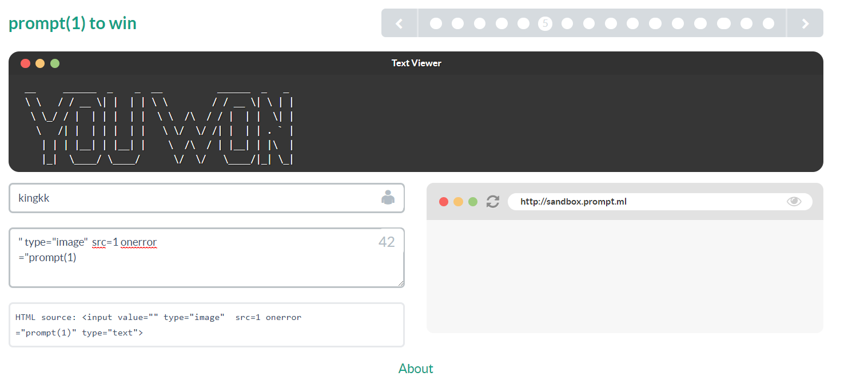Select the thirteenth level dot in the navigator

click(x=700, y=23)
